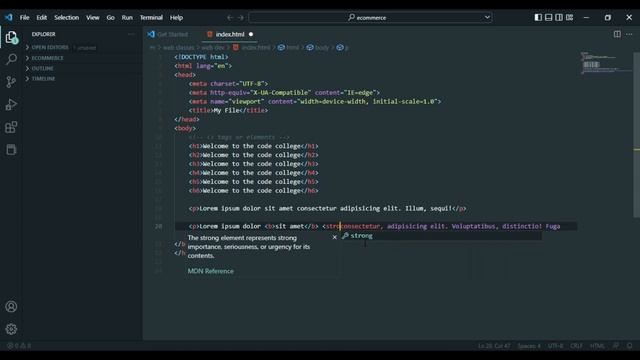Click the feedback icon in status bar
Screen dimensions: 640x360
(x=616, y=346)
